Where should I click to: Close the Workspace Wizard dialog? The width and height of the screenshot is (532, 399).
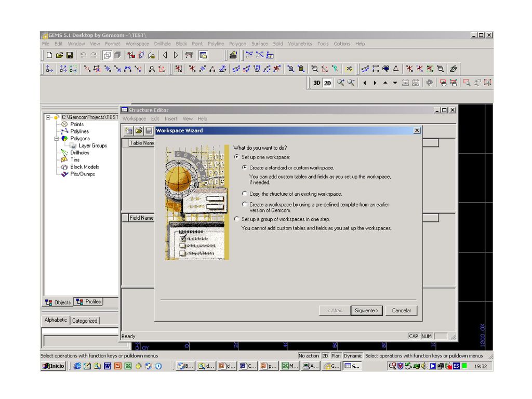pos(417,130)
